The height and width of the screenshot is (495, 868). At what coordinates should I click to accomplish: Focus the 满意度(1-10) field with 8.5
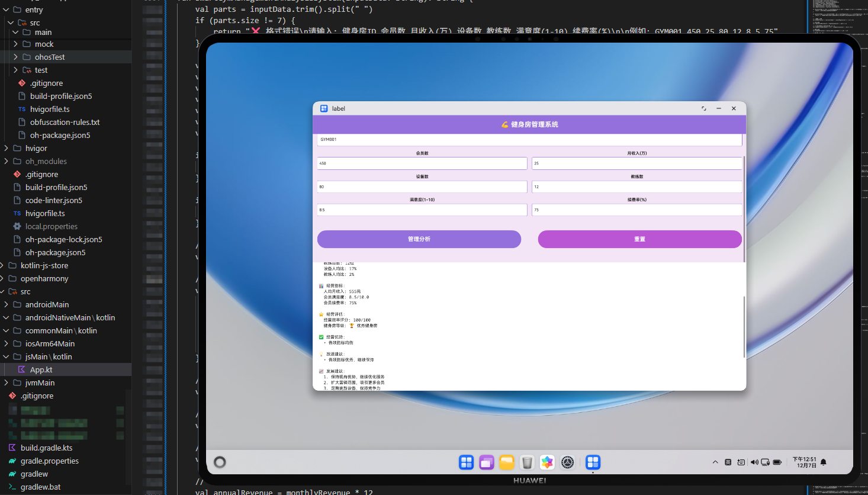tap(422, 210)
